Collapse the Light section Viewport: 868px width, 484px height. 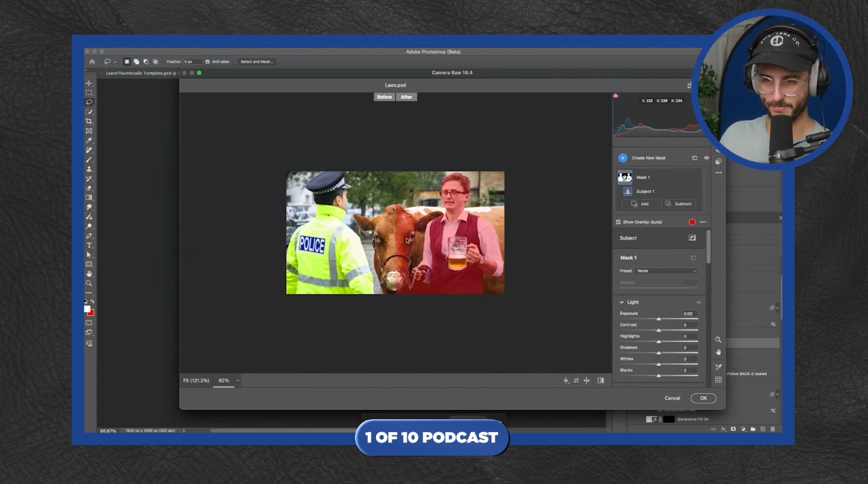[x=621, y=302]
